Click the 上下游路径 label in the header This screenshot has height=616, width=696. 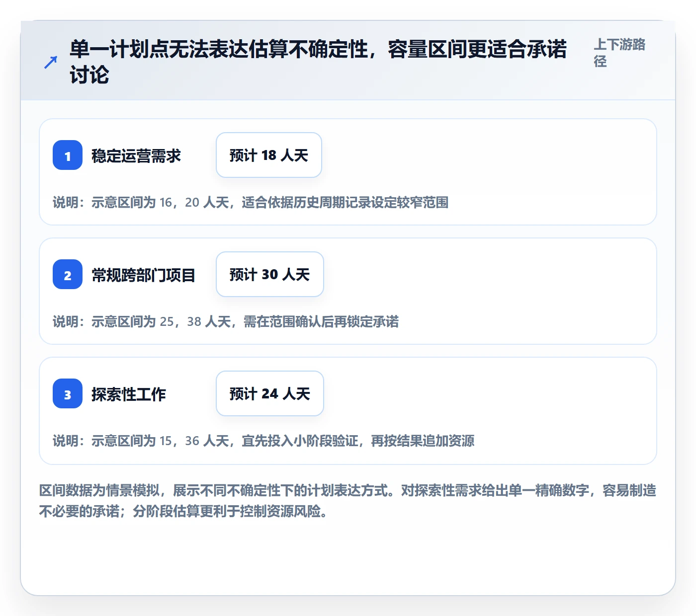619,53
